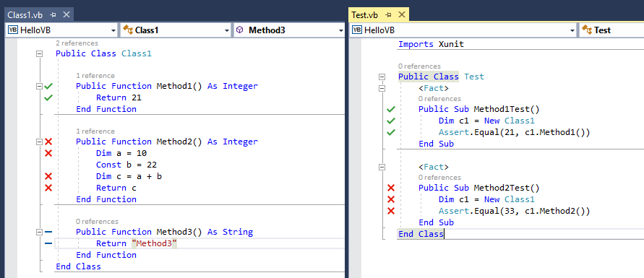
Task: Click red X beside Dim c = a + b
Action: click(x=48, y=176)
